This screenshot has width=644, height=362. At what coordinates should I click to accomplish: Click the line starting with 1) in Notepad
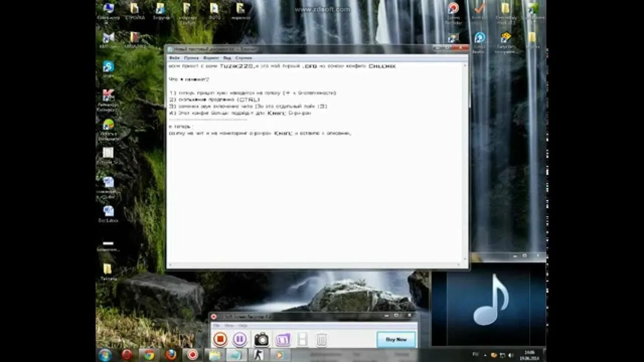253,93
